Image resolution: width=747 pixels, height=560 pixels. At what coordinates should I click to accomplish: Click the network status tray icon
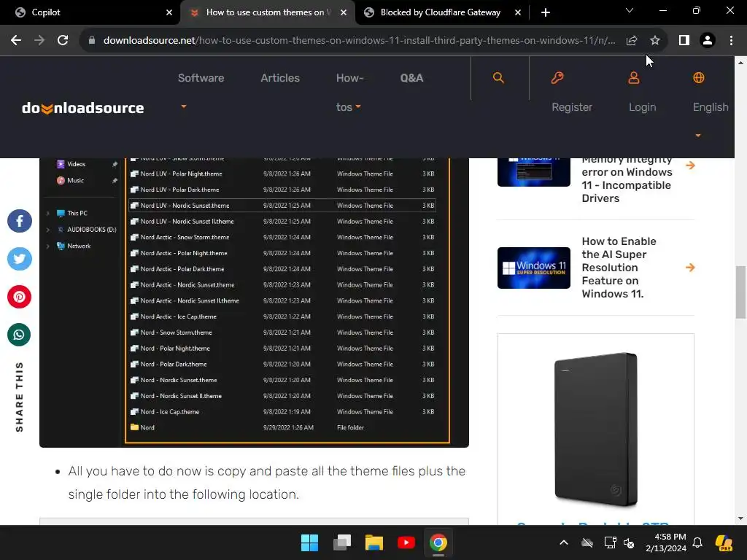point(610,542)
